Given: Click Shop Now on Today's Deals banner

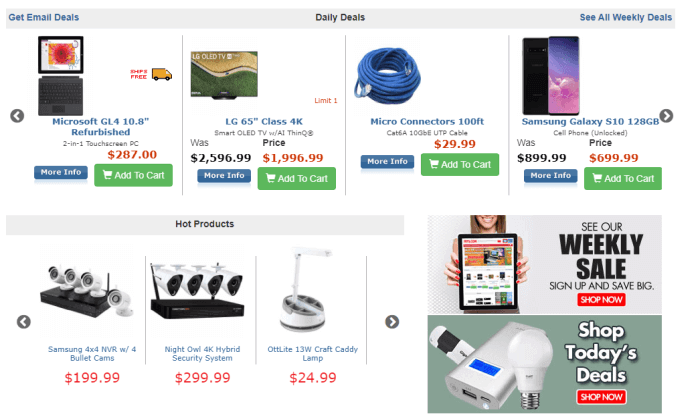Looking at the screenshot, I should [x=602, y=397].
